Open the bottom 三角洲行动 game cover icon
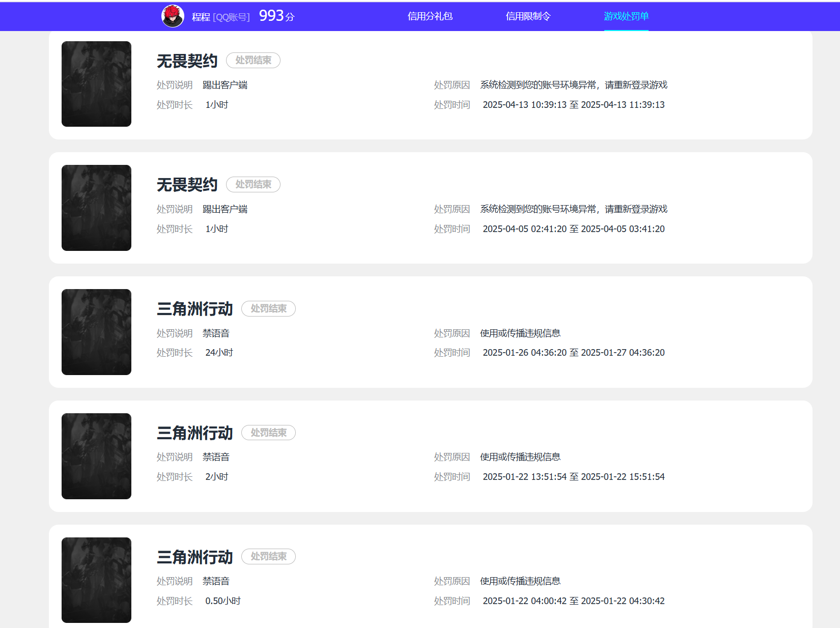This screenshot has width=840, height=628. click(x=96, y=580)
